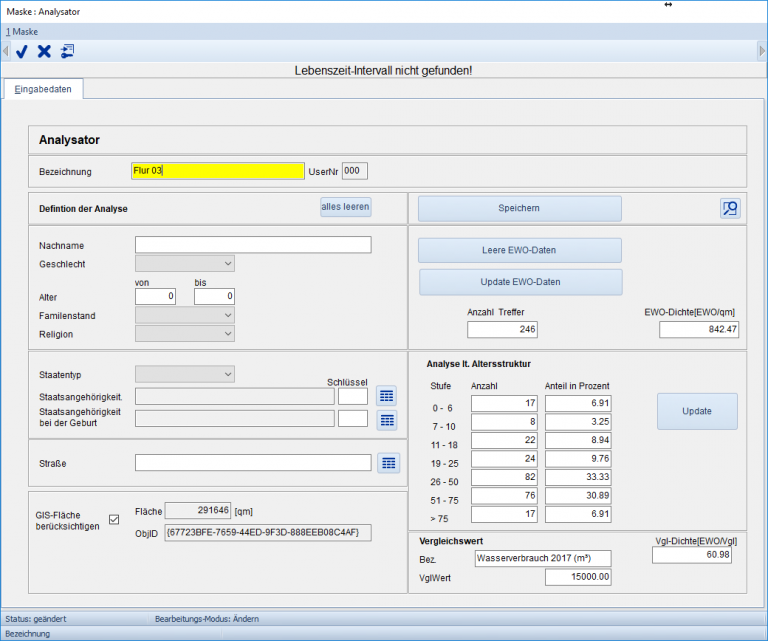Image resolution: width=768 pixels, height=641 pixels.
Task: Click the 'Analyse lt. Altersstruktur' heading
Action: (479, 364)
